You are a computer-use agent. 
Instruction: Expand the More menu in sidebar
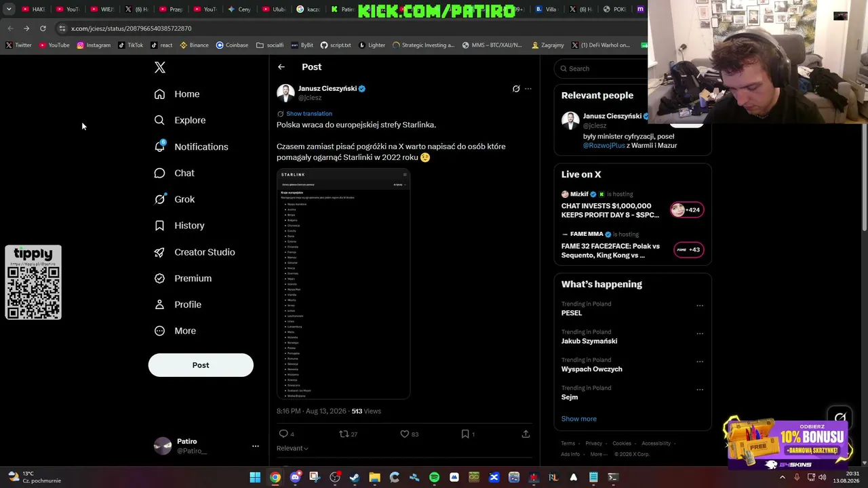pos(175,331)
